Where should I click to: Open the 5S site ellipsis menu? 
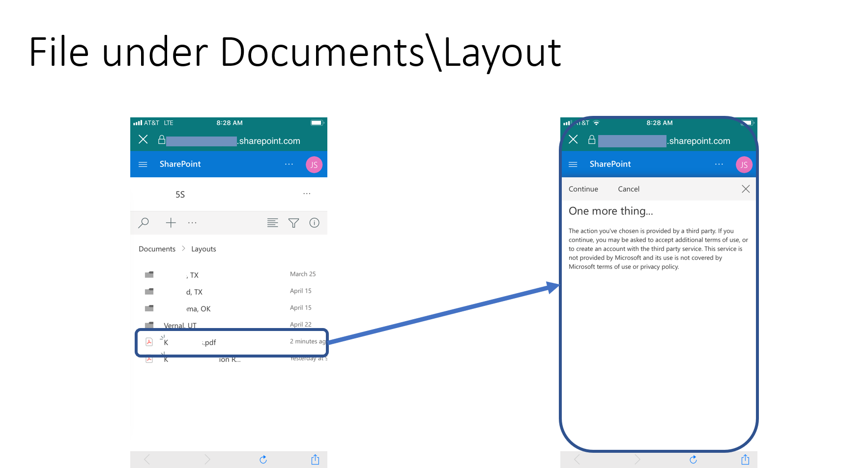pos(307,193)
